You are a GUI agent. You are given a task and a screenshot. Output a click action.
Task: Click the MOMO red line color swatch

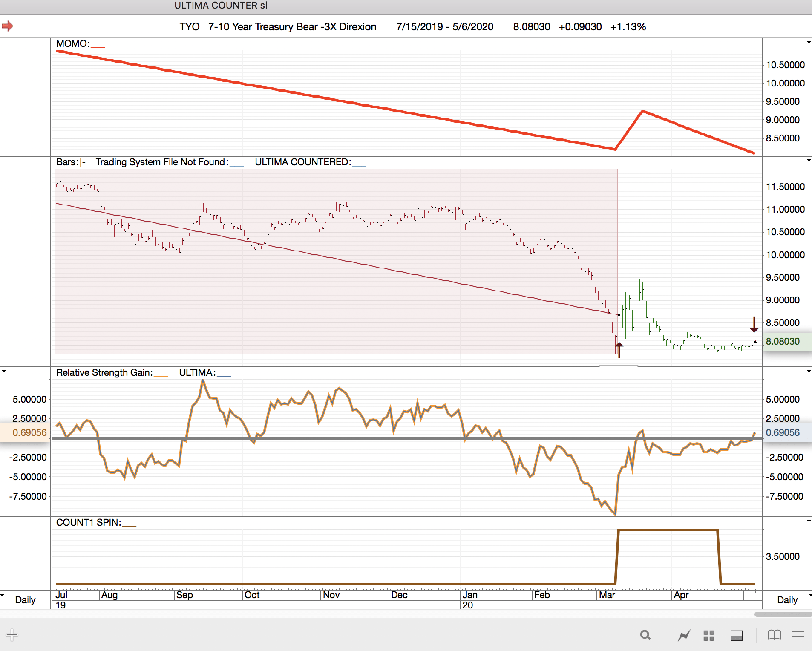pos(98,47)
